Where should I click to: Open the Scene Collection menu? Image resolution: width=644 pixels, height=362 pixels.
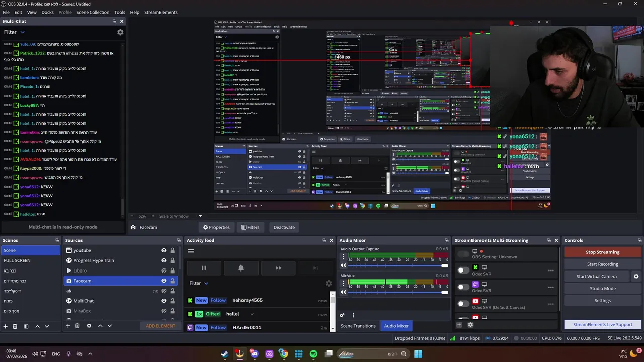point(93,12)
